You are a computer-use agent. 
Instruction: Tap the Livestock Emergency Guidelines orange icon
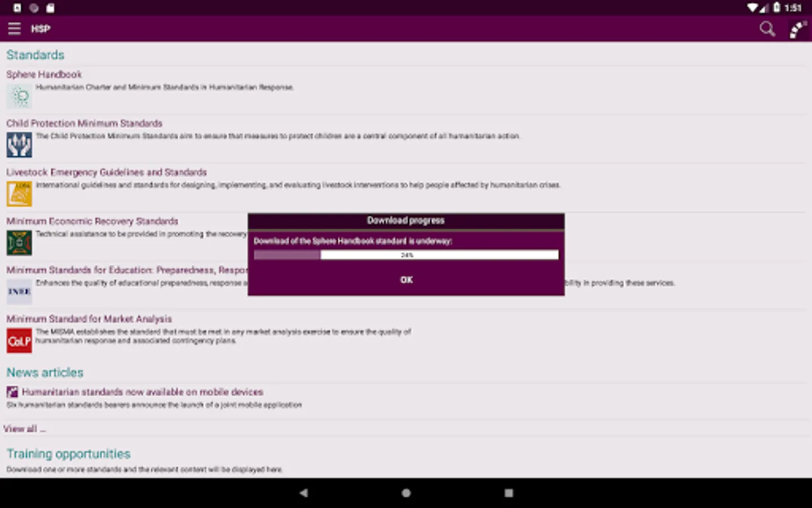pyautogui.click(x=19, y=194)
